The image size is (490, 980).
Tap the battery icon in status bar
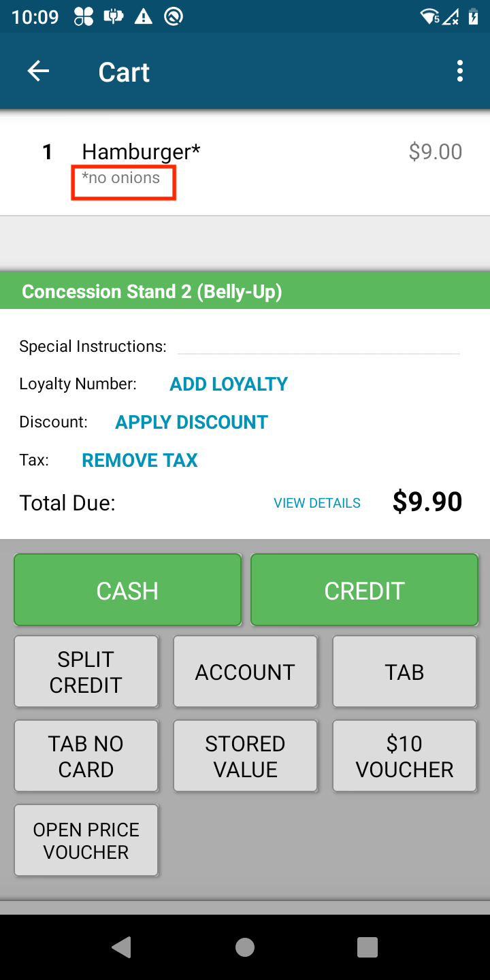point(474,16)
